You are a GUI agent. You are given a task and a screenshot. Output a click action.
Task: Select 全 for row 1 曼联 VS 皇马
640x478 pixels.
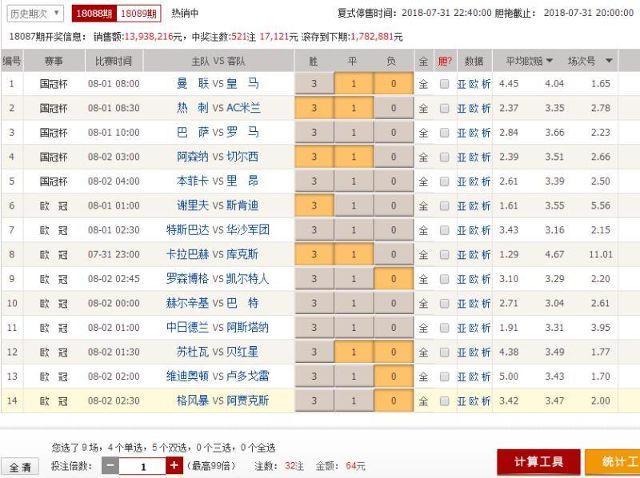[x=424, y=84]
